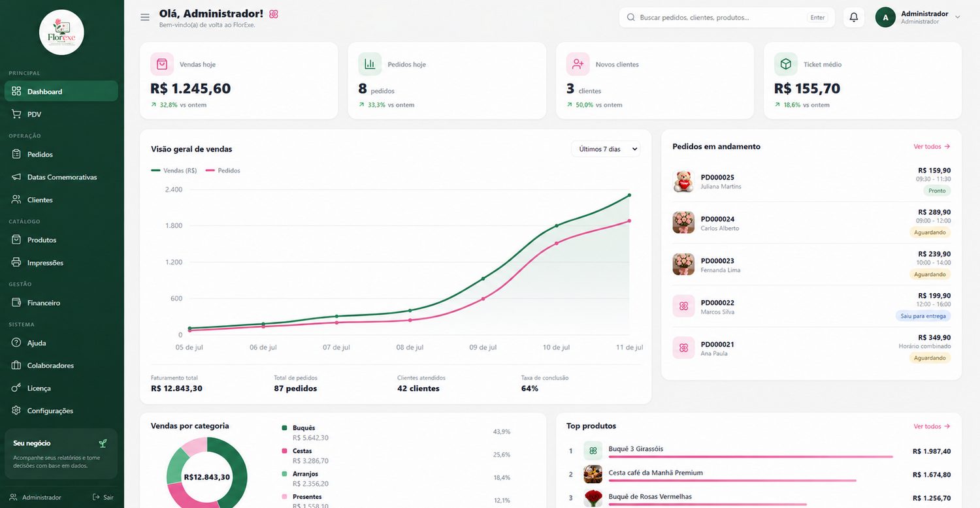The width and height of the screenshot is (980, 508).
Task: Click the 42 clientes value
Action: [418, 389]
